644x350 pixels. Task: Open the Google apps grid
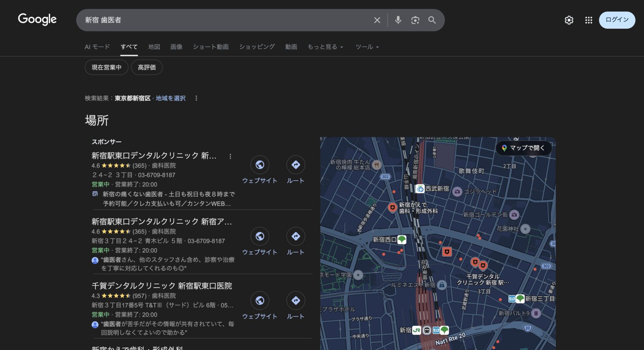pyautogui.click(x=588, y=20)
